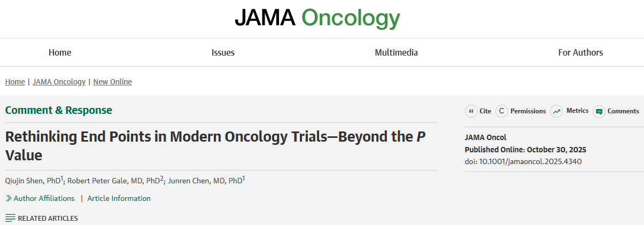Click the article DOI text

click(523, 161)
